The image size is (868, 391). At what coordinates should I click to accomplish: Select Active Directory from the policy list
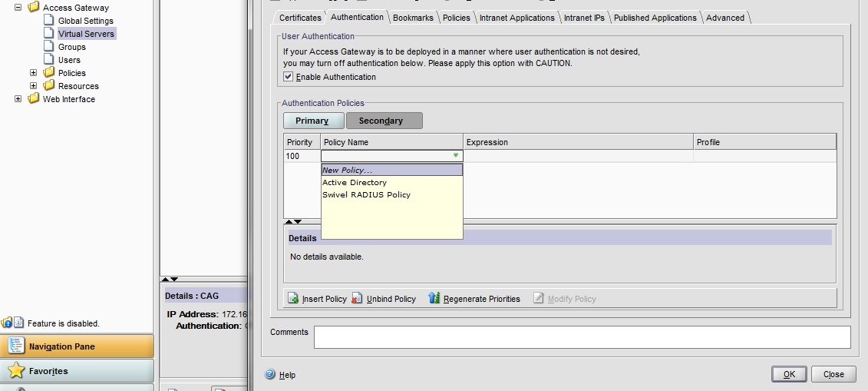392,182
